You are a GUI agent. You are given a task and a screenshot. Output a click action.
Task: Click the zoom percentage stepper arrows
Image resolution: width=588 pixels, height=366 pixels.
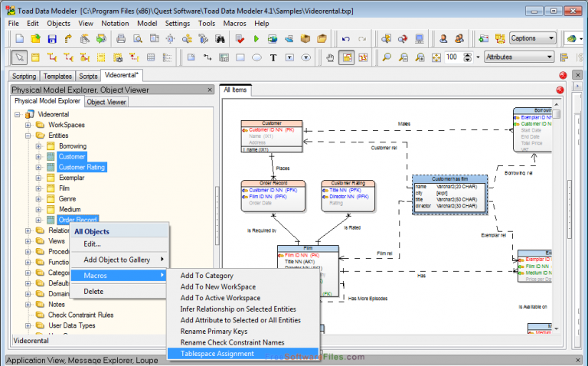[467, 57]
